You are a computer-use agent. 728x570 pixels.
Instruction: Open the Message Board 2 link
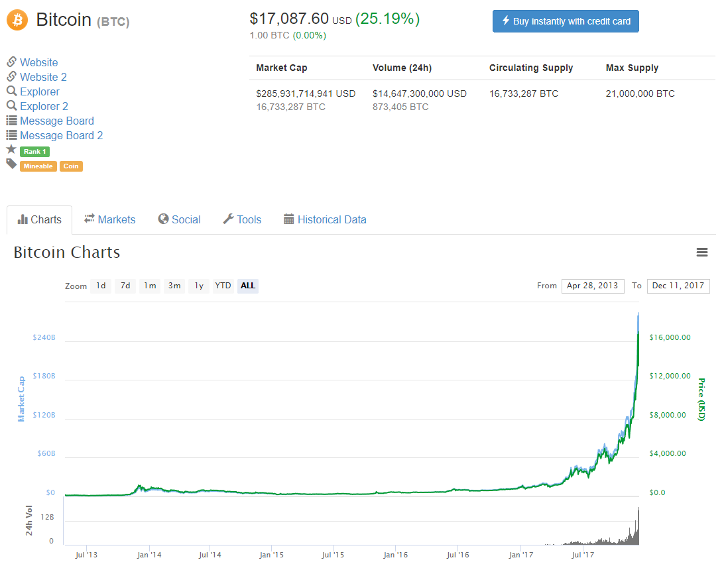point(61,135)
